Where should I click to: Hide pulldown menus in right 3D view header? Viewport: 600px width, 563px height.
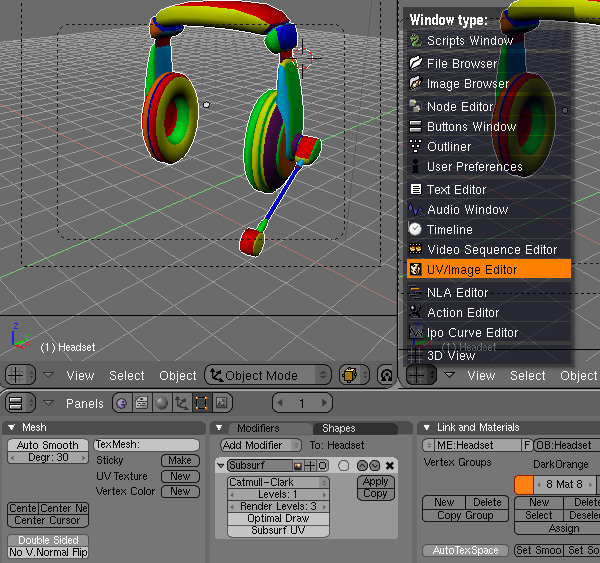coord(449,375)
